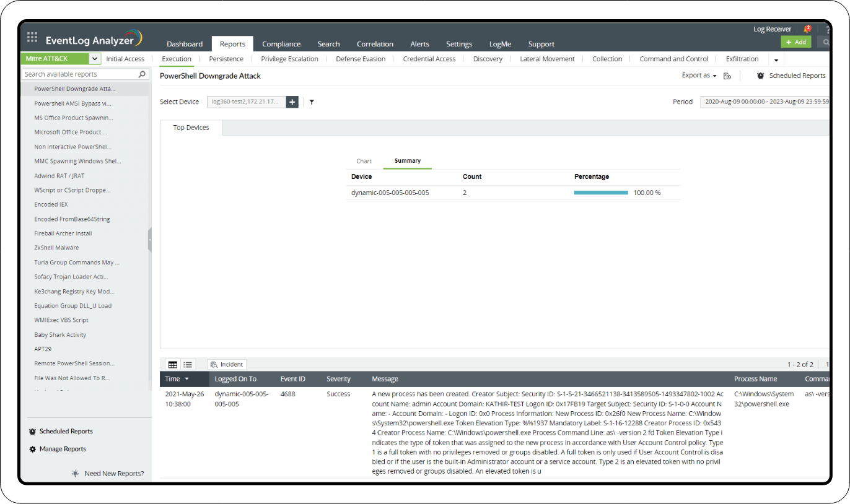Switch to the Discovery tactic
Viewport: 850px width, 504px height.
point(488,59)
